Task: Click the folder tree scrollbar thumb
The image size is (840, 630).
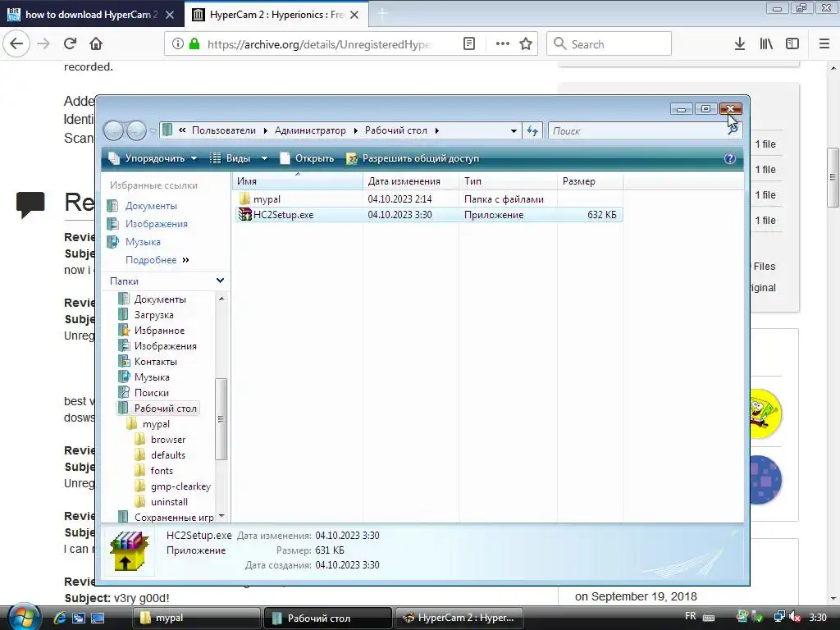Action: [221, 419]
